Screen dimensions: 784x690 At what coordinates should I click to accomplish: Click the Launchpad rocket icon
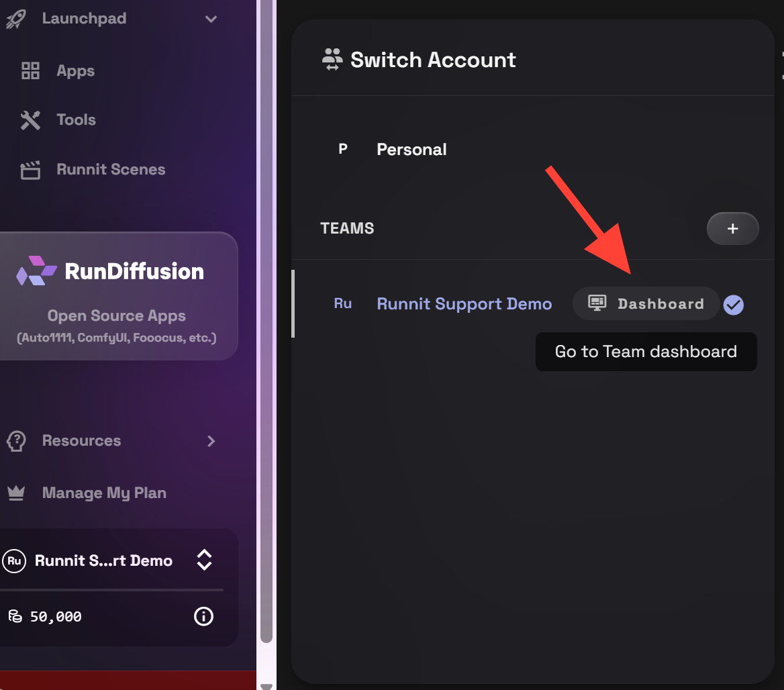click(15, 19)
